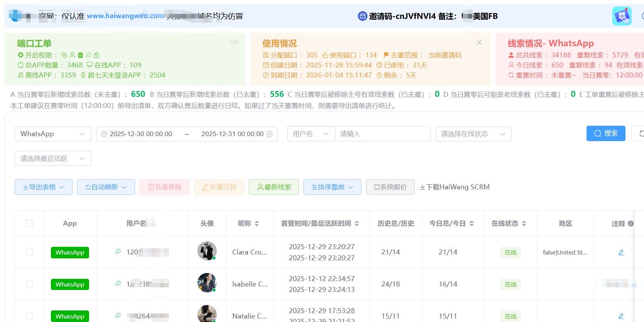
Task: Click the unlock padlock permission icon
Action: click(97, 55)
